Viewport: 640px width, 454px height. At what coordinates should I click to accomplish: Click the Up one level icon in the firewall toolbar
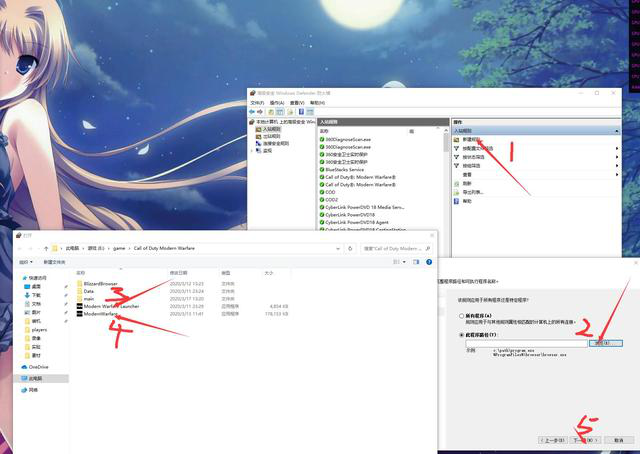pyautogui.click(x=271, y=111)
